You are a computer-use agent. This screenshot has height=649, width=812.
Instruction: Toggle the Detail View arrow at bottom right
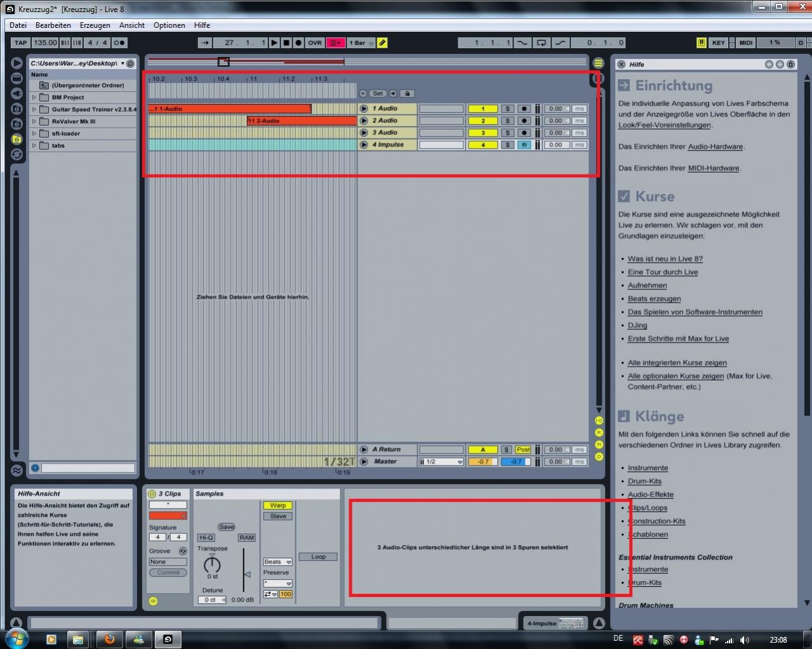599,623
